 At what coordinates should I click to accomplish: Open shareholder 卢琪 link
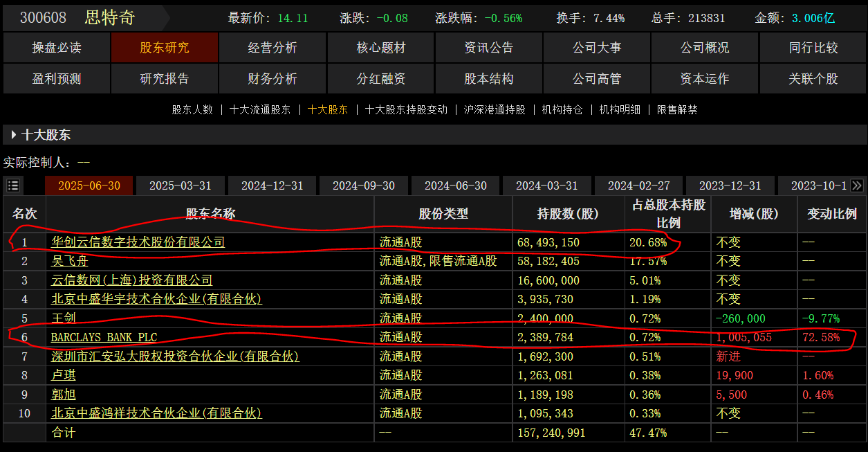[64, 375]
